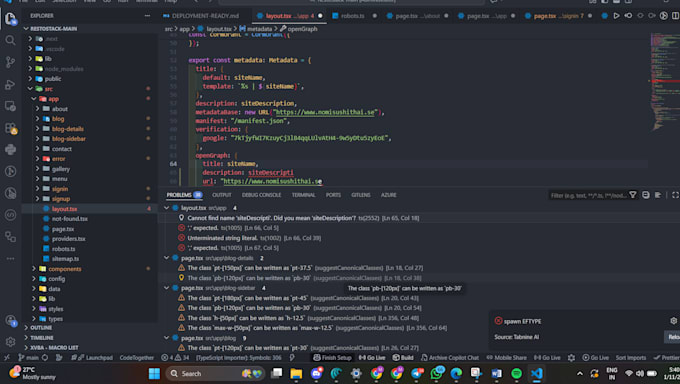Open File Explorer from the taskbar
The width and height of the screenshot is (680, 384).
(x=296, y=373)
